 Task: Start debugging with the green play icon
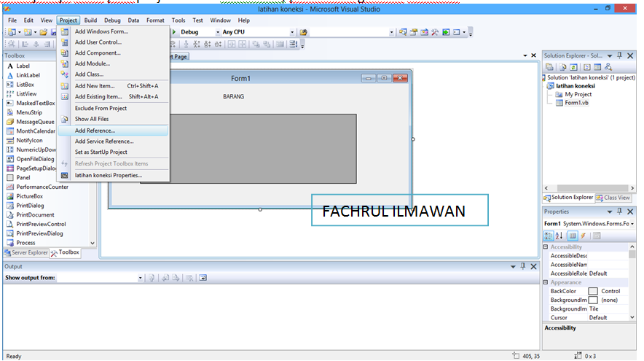[x=174, y=31]
